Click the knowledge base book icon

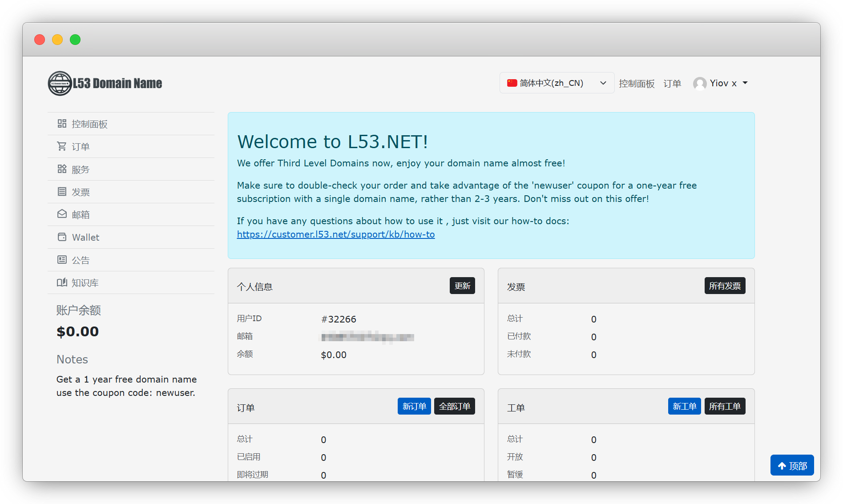[x=62, y=282]
